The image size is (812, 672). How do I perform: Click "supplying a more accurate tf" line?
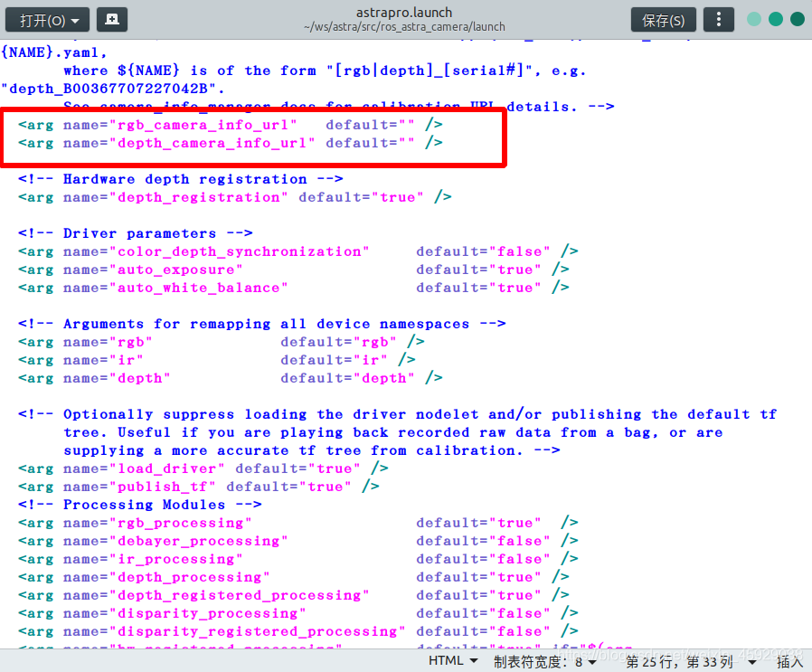pos(311,450)
